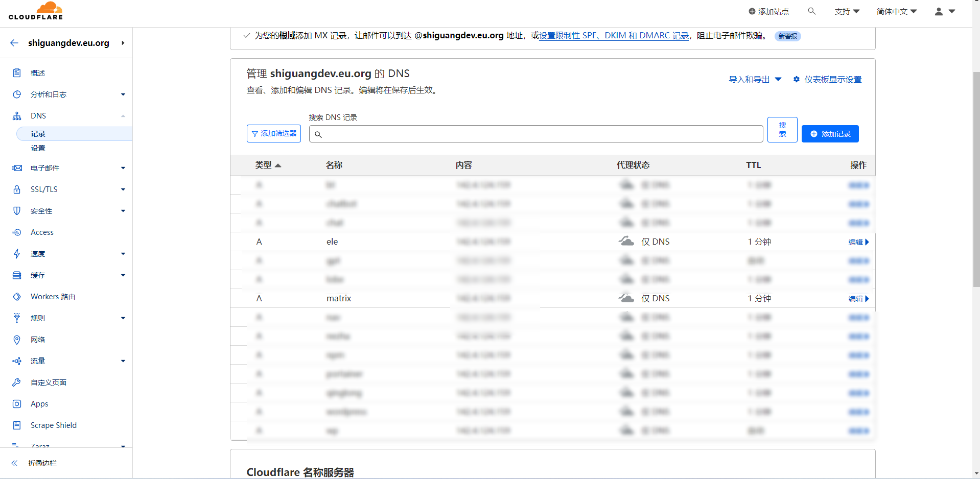Click the 添加记录 button
The image size is (980, 479).
click(830, 134)
